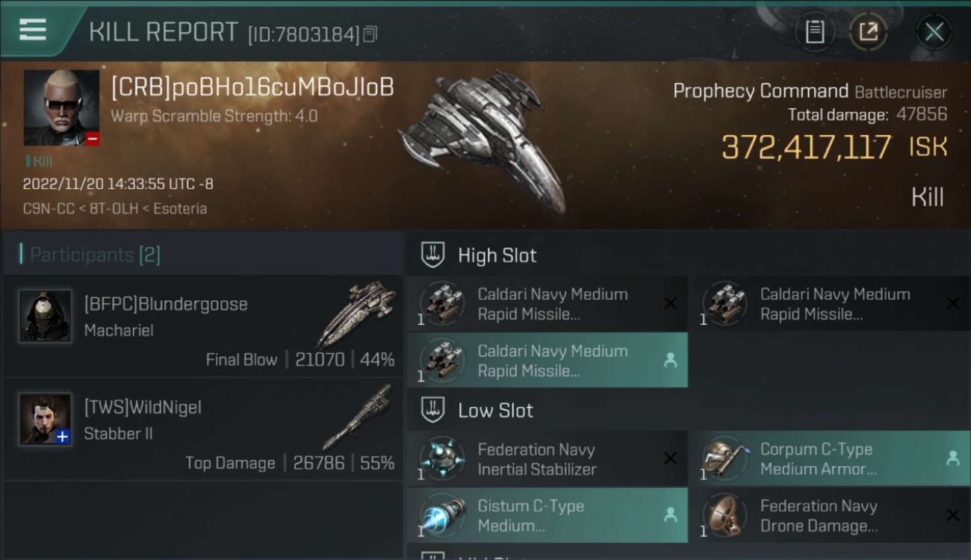Open the clipboard notes icon
The height and width of the screenshot is (560, 971).
coord(815,31)
